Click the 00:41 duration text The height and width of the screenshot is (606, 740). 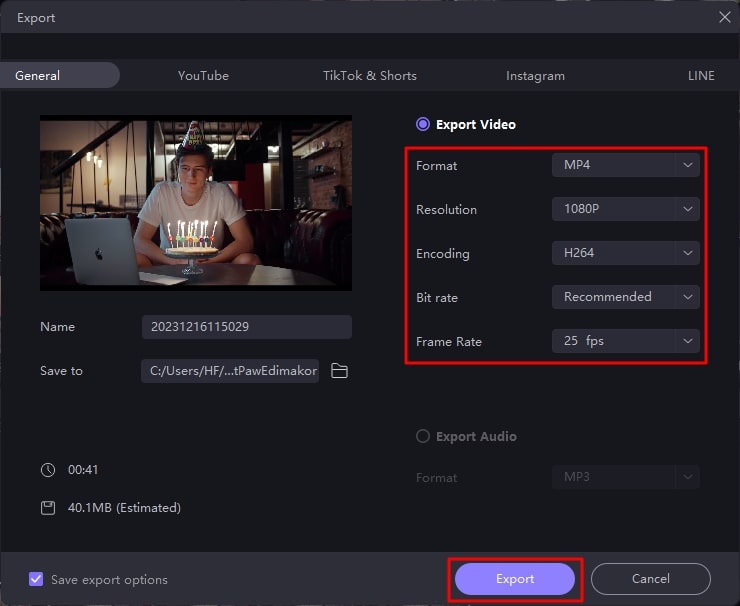(x=83, y=470)
